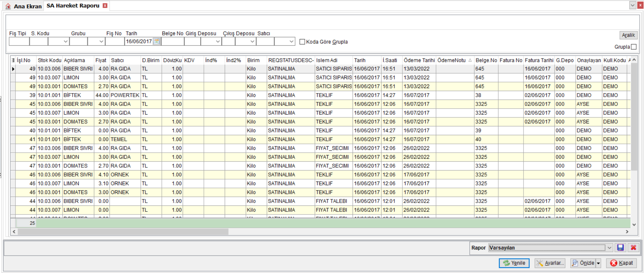Expand the Rapor Varsayılan dropdown
Image resolution: width=644 pixels, height=273 pixels.
click(609, 248)
